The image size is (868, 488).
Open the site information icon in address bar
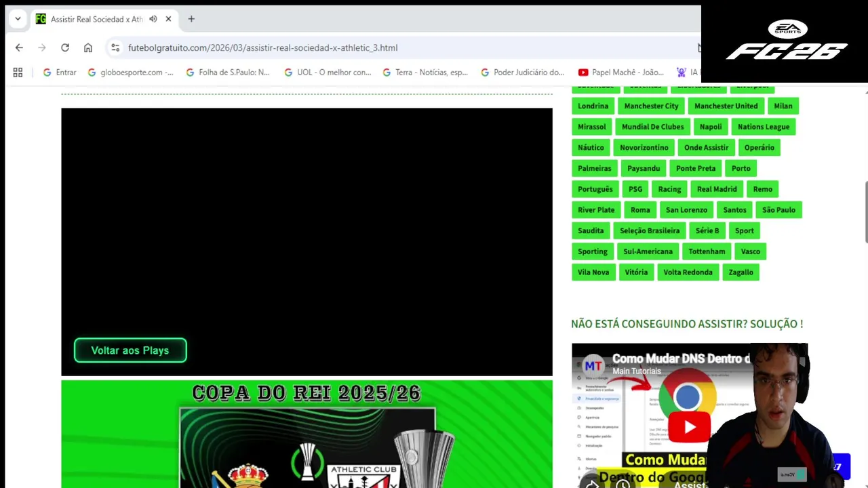pyautogui.click(x=115, y=47)
